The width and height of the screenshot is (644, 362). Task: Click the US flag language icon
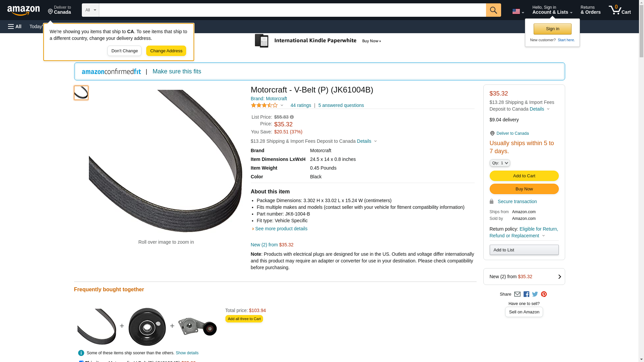pyautogui.click(x=518, y=11)
